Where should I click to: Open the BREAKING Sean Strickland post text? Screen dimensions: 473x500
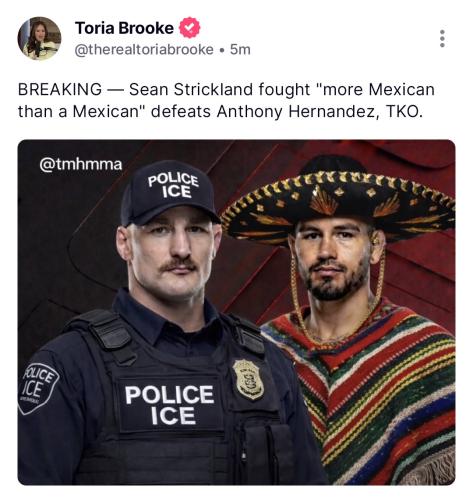(x=226, y=100)
